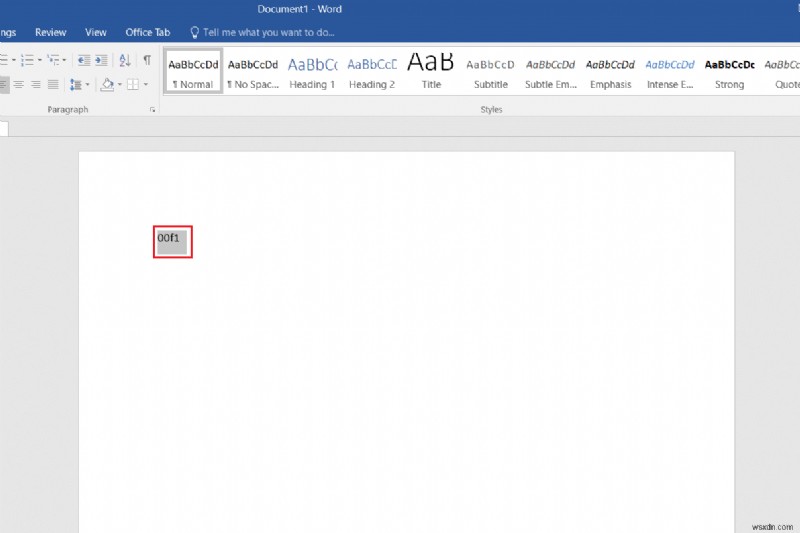Image resolution: width=800 pixels, height=533 pixels.
Task: Open the Numbering list icon
Action: (27, 60)
